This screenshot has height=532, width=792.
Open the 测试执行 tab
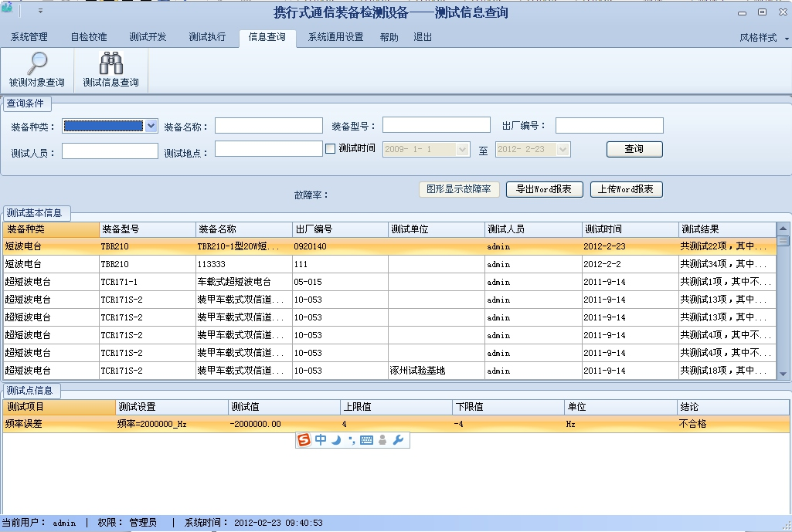pos(207,37)
